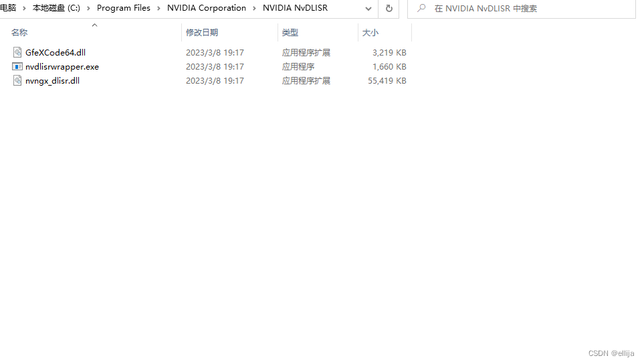Select file name GfeXCode64.dll
644x364 pixels.
click(x=56, y=53)
